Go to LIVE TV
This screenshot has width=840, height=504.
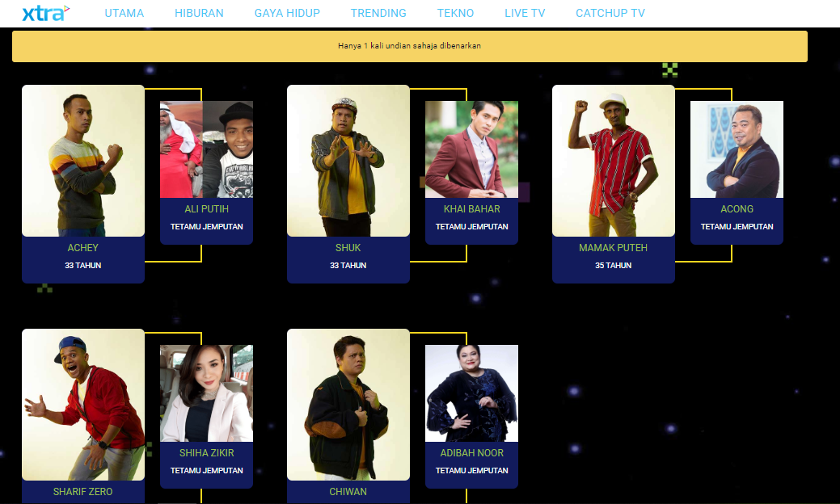click(525, 13)
